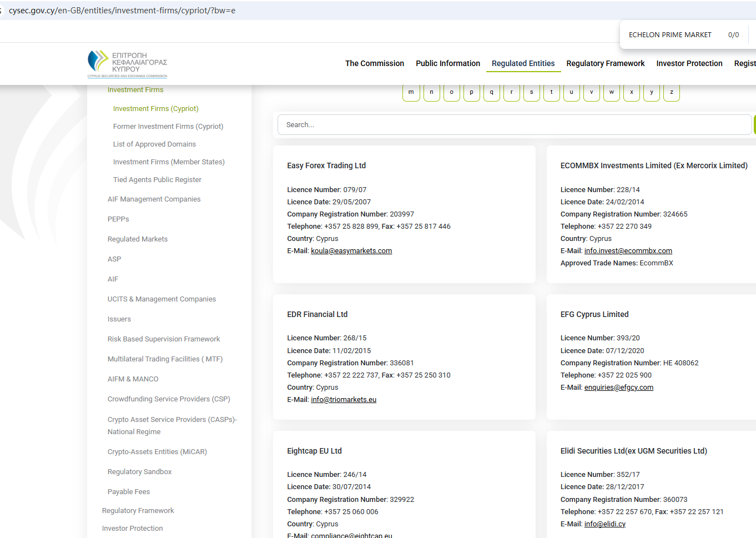The height and width of the screenshot is (538, 756).
Task: Open Public Information menu
Action: click(x=447, y=63)
